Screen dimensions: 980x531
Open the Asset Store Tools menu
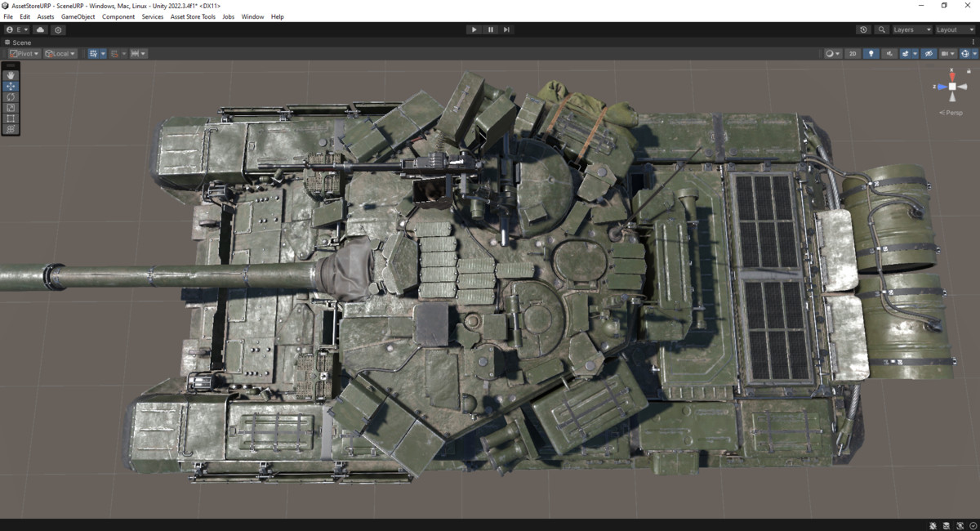(x=193, y=16)
